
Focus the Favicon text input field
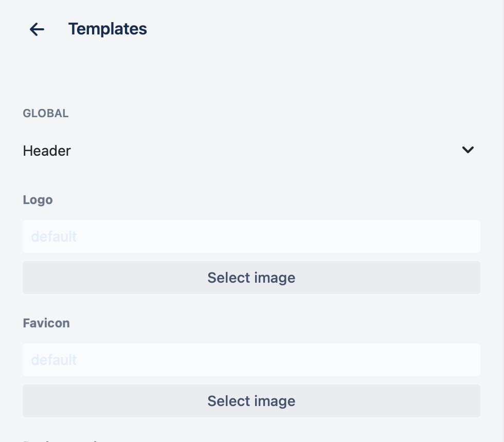point(251,360)
